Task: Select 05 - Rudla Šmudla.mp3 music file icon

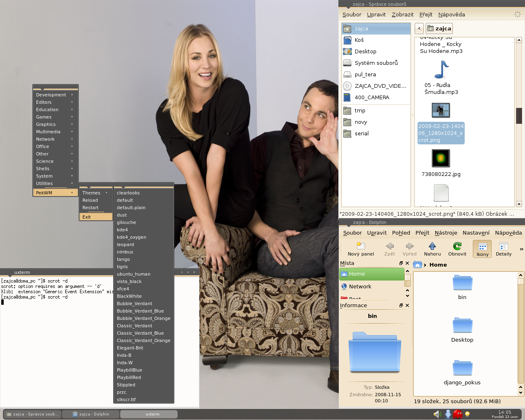Action: coord(442,70)
